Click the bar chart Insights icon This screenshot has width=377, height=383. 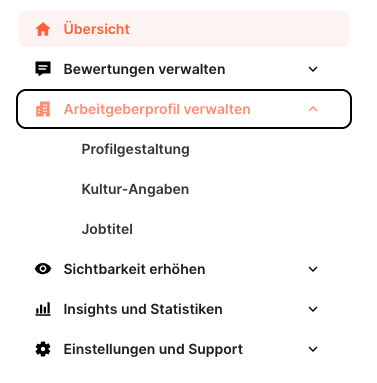tap(43, 309)
